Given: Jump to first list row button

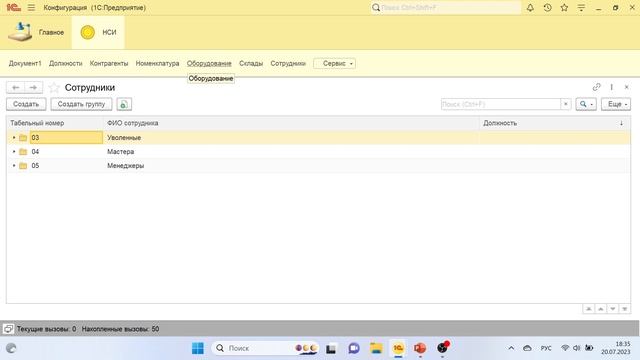Looking at the screenshot, I should (589, 309).
